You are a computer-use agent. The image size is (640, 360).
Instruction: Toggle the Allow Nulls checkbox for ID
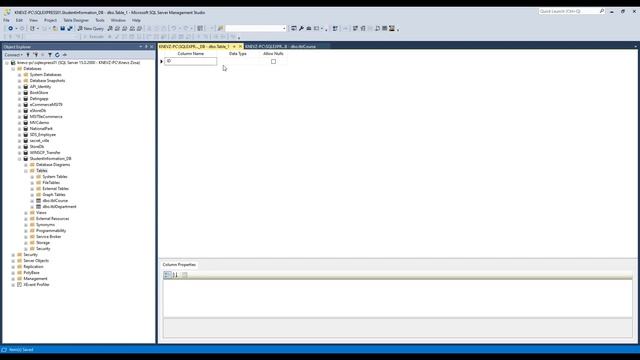click(273, 61)
